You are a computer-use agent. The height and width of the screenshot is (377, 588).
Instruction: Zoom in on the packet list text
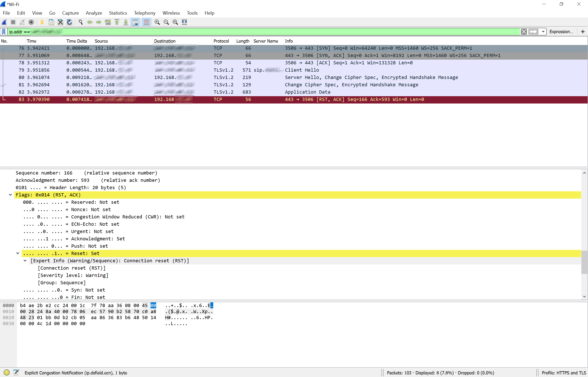[x=157, y=22]
